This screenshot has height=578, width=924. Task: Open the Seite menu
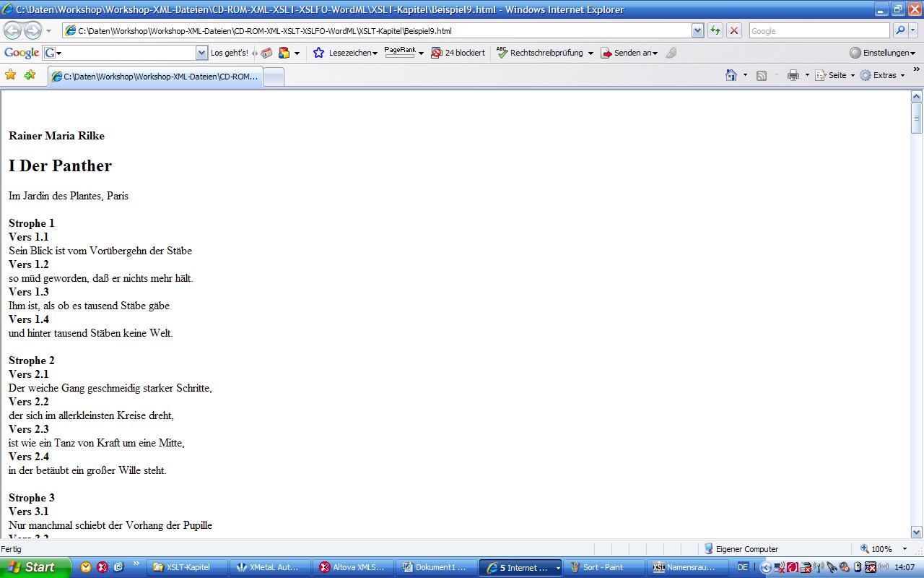[835, 75]
